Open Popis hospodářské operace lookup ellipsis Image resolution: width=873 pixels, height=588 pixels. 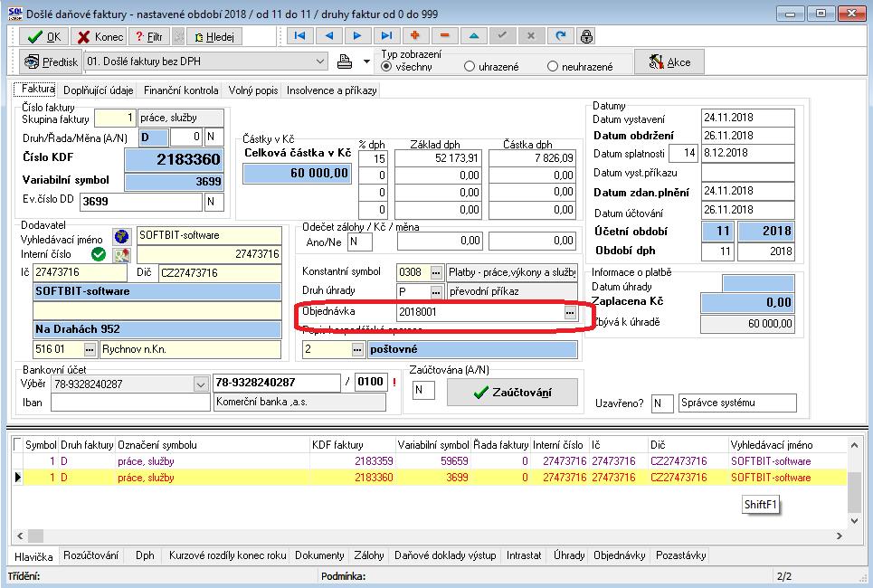(x=357, y=350)
